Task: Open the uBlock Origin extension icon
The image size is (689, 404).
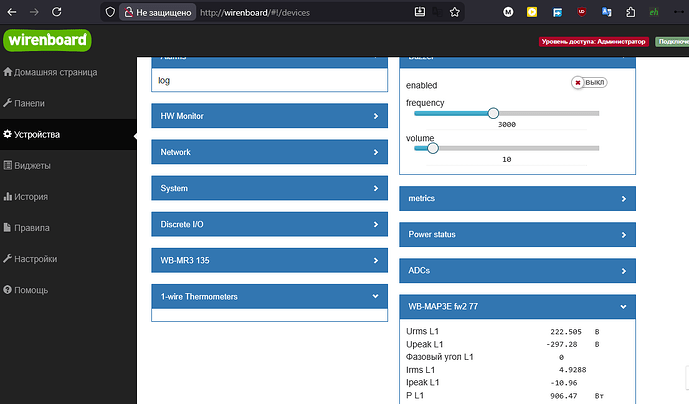Action: point(582,13)
